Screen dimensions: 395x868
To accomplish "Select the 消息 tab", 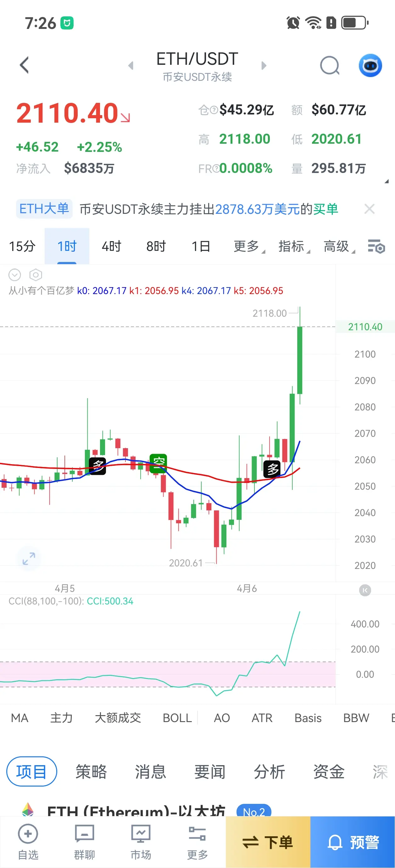I will click(150, 772).
